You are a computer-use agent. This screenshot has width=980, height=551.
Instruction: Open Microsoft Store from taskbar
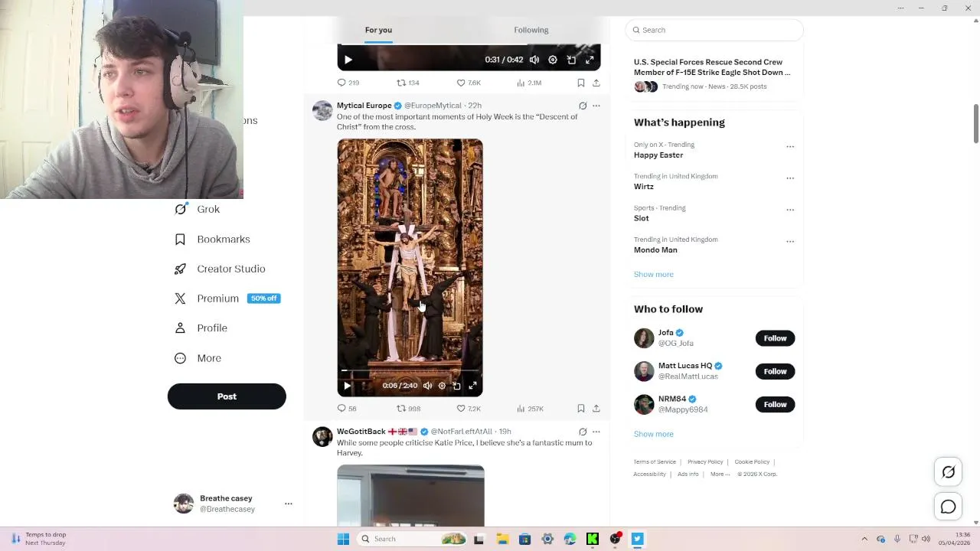pyautogui.click(x=524, y=539)
